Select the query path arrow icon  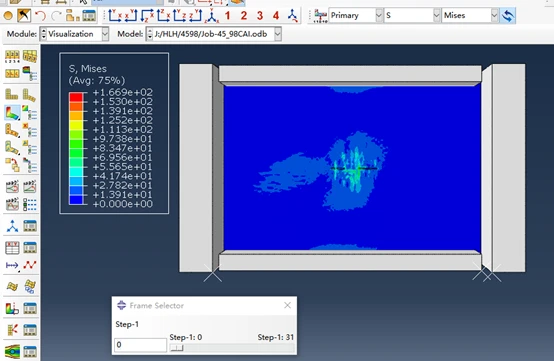[x=12, y=265]
